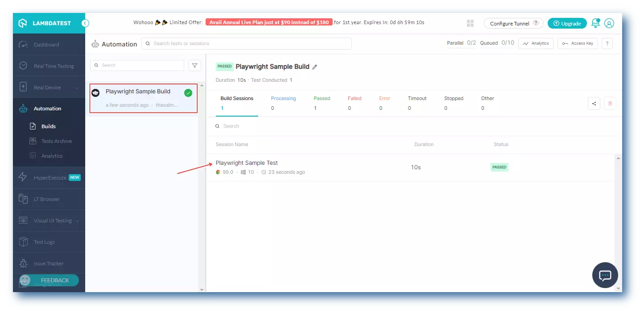
Task: Open the user profile avatar icon
Action: [609, 23]
